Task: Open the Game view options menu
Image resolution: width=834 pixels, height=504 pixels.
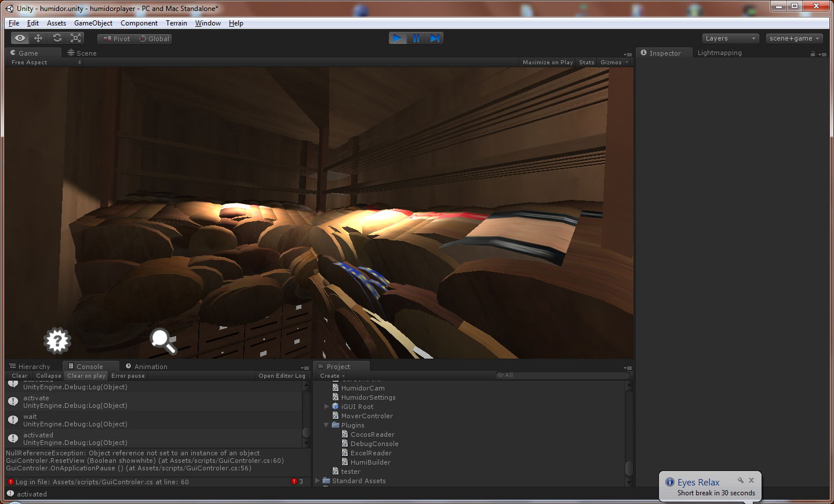Action: click(x=628, y=54)
